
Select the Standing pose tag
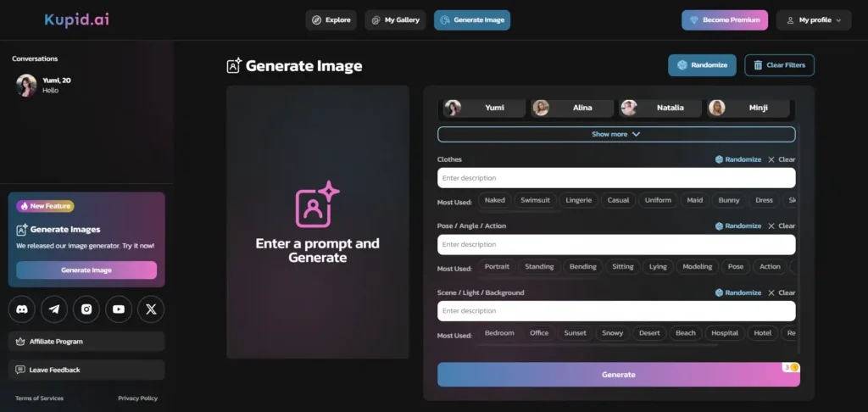point(539,267)
